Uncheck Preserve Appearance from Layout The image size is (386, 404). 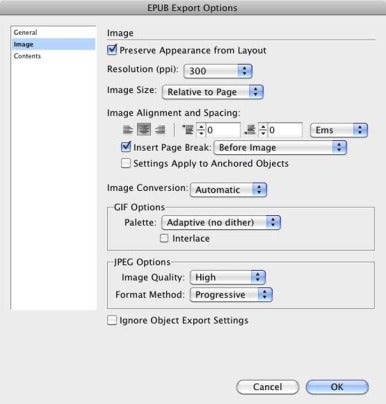coord(112,50)
